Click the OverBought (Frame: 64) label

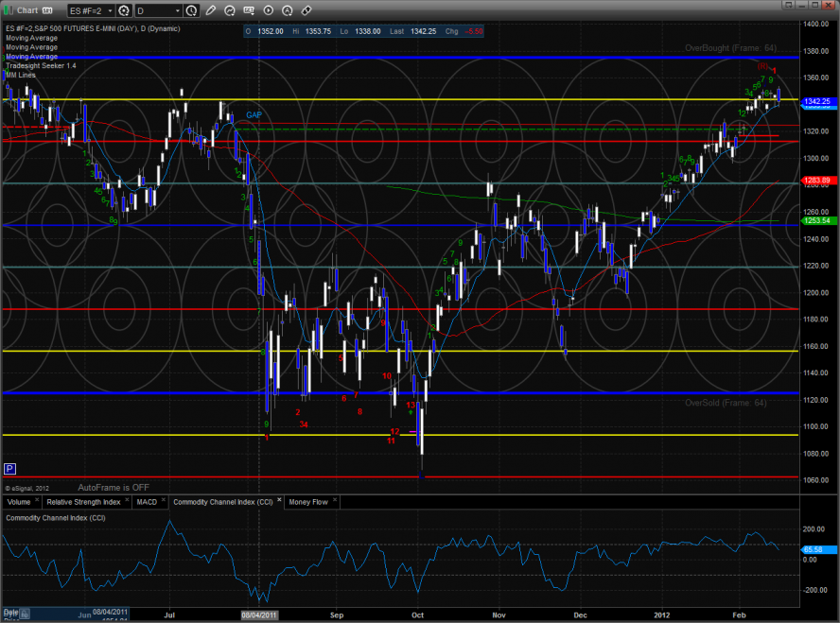point(730,48)
